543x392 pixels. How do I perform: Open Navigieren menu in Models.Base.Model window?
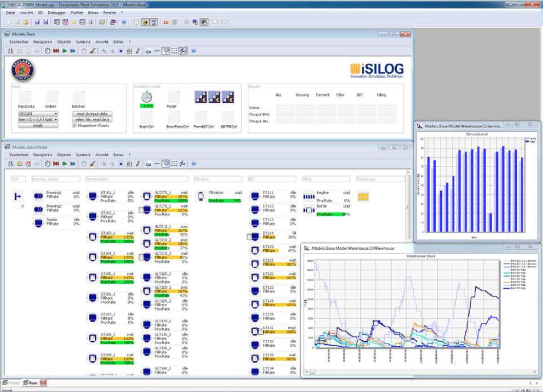[43, 154]
